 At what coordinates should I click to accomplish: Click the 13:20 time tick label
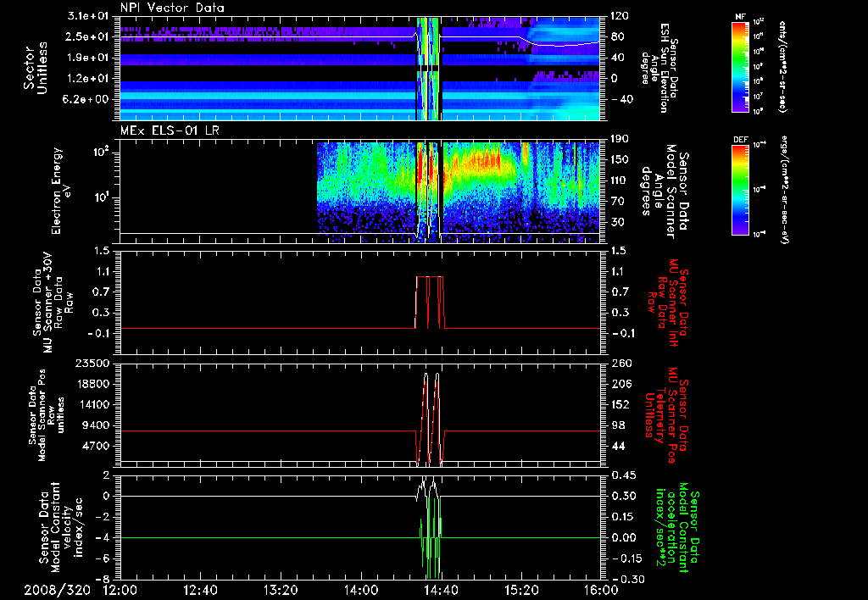click(280, 589)
